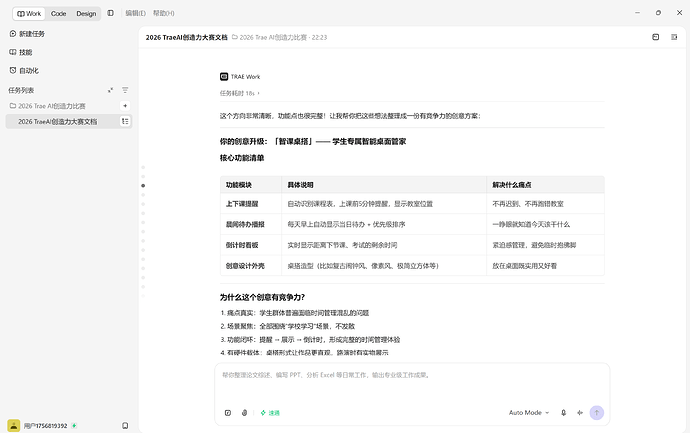Click the collapse icon beside 任务列表
690x433 pixels.
[110, 90]
